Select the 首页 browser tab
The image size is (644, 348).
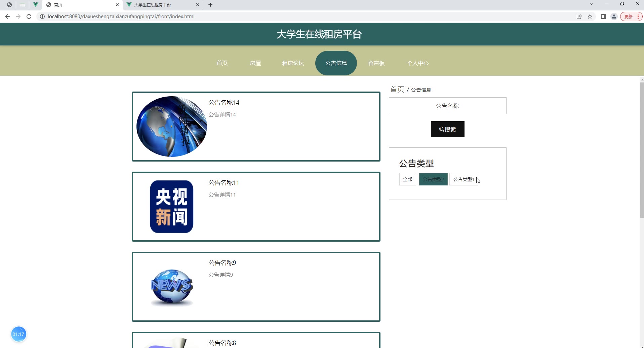click(83, 5)
